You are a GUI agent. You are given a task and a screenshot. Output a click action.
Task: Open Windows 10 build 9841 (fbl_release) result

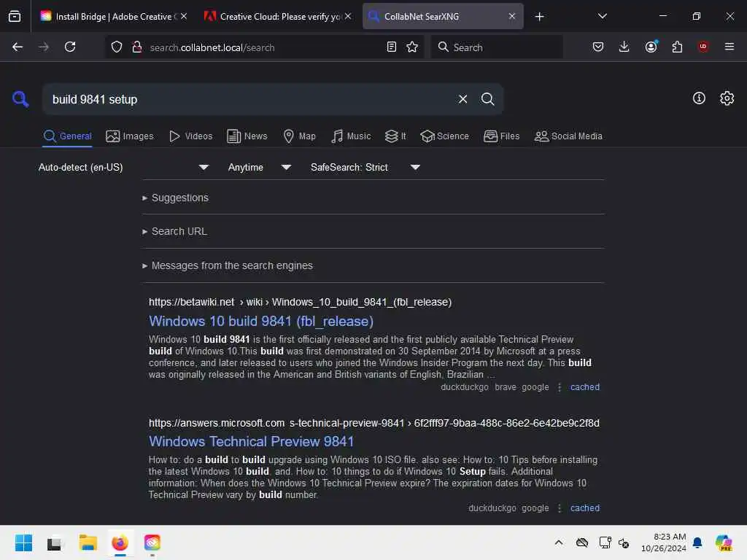261,322
